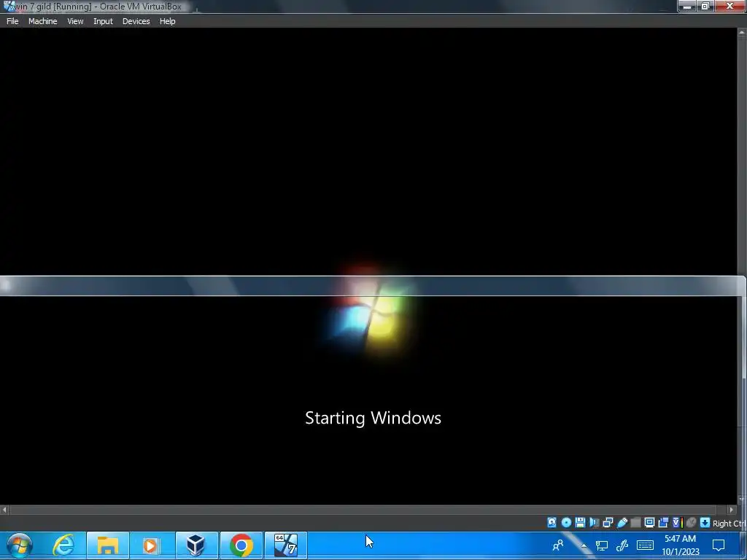This screenshot has width=747, height=560.
Task: Minimize the VirtualBox VM window
Action: pyautogui.click(x=687, y=6)
